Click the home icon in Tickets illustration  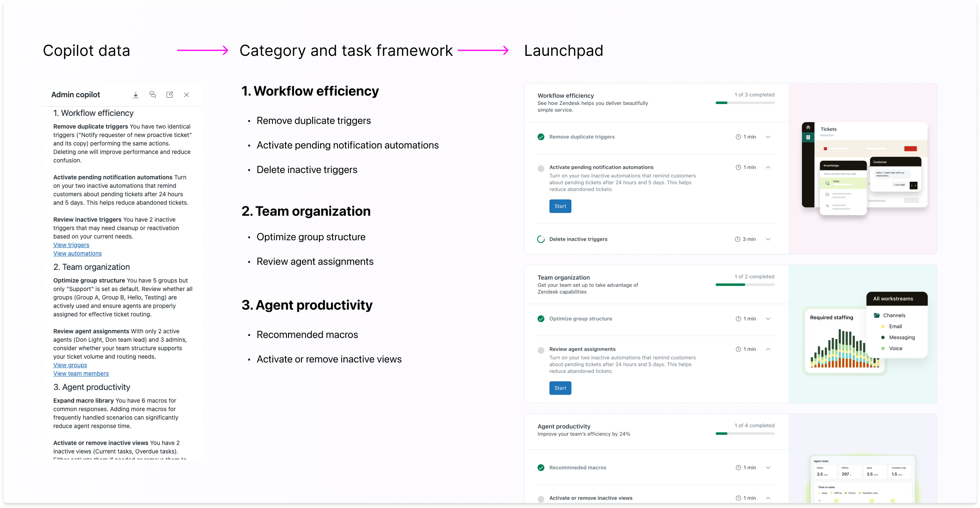(x=808, y=127)
